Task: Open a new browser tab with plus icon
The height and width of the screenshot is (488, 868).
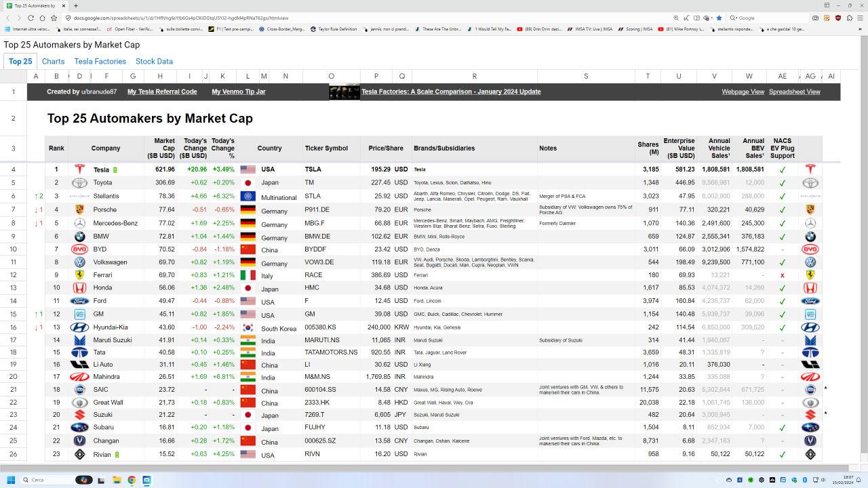Action: 76,5
